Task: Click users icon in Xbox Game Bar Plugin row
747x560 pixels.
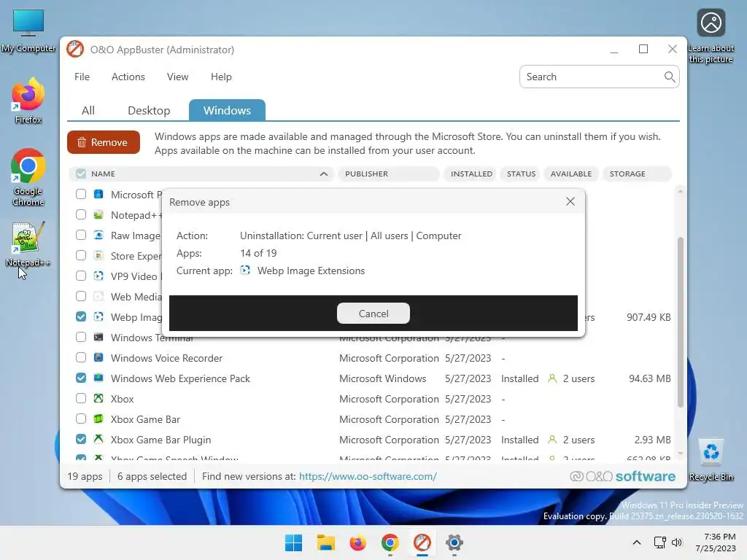Action: (552, 440)
